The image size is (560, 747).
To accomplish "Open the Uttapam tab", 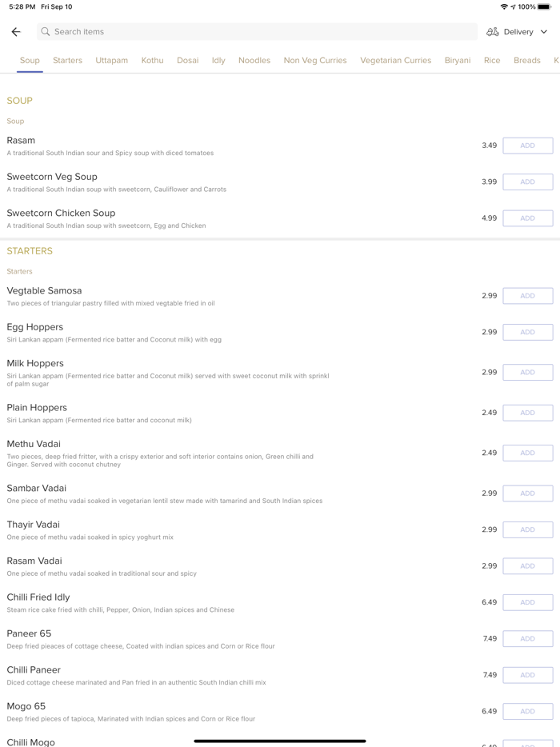I will pos(111,60).
